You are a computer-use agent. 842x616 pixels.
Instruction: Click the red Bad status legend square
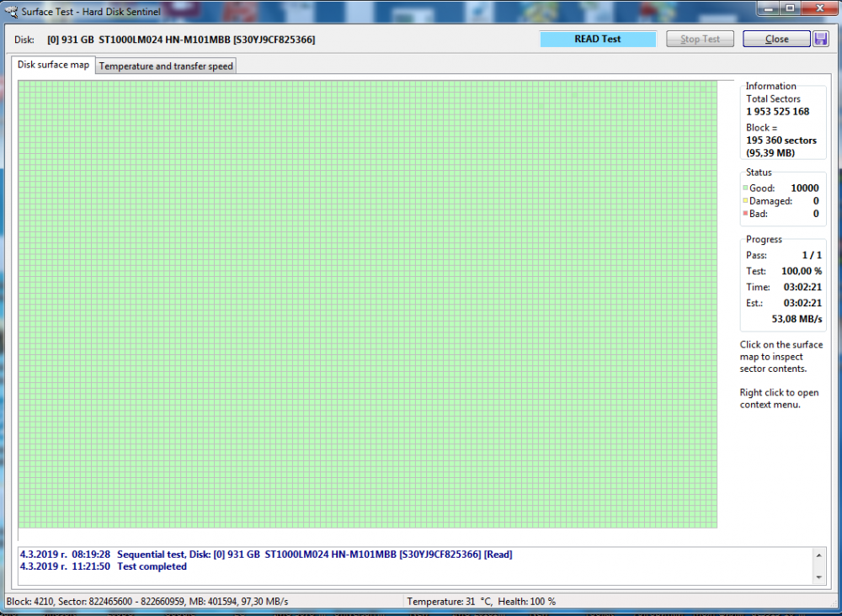[x=745, y=215]
